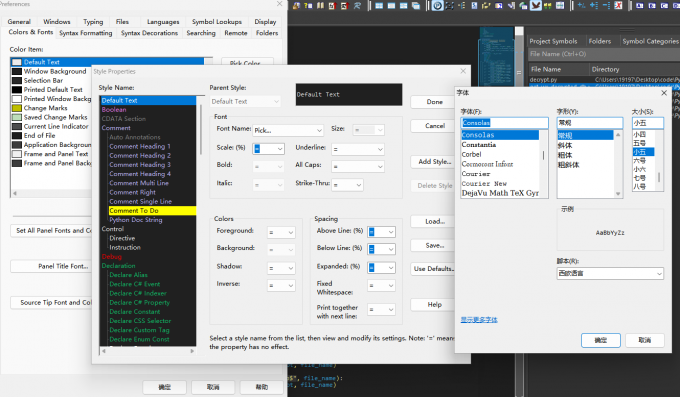Open the 脚本 script dropdown
The image size is (680, 397).
(610, 273)
